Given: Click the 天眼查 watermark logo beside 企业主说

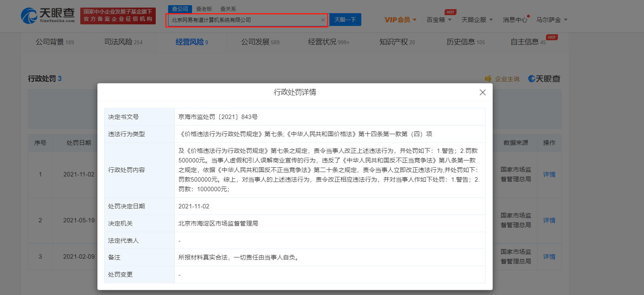Looking at the screenshot, I should tap(544, 79).
